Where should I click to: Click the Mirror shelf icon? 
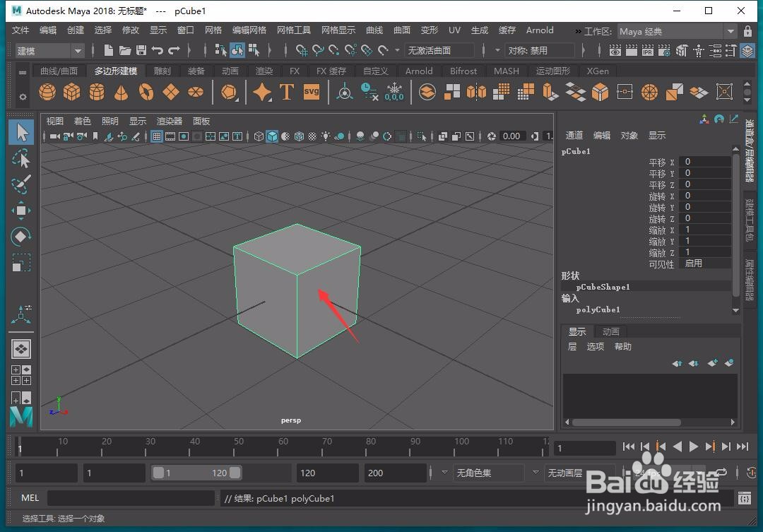(x=476, y=92)
